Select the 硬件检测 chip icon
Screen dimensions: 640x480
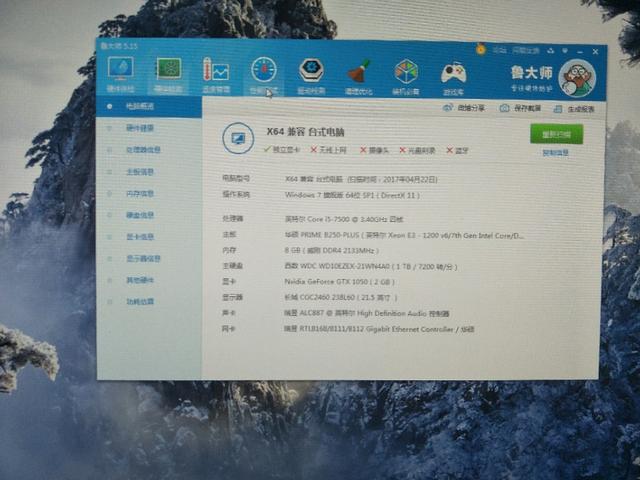pos(169,69)
